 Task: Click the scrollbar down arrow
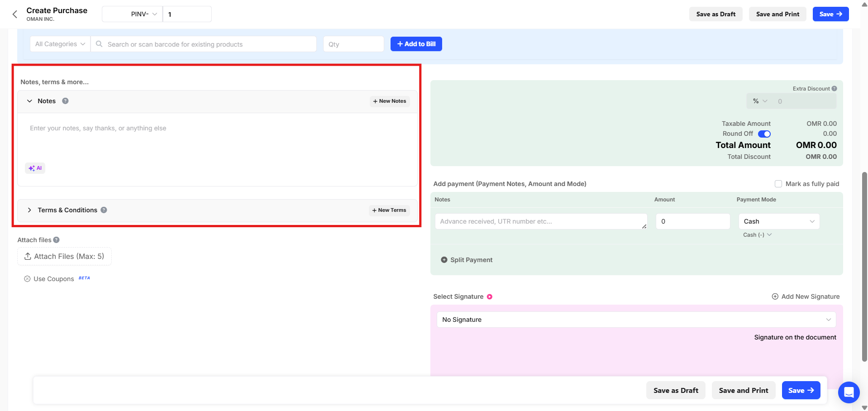[x=864, y=407]
